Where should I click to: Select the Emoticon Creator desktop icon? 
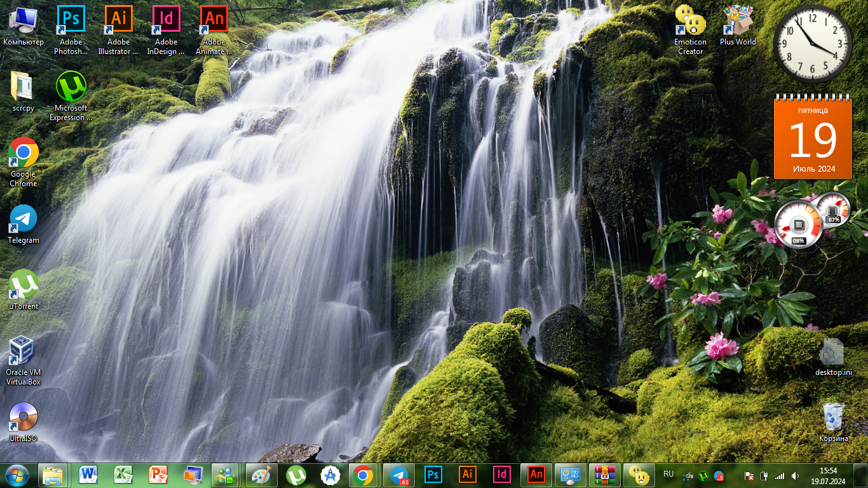tap(690, 20)
